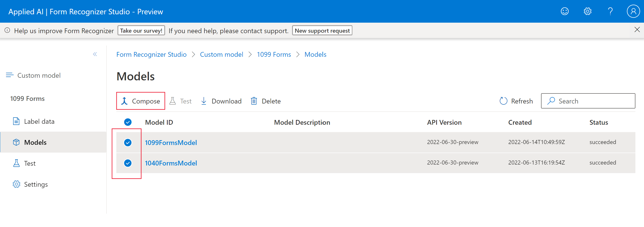This screenshot has height=227, width=644.
Task: Open settings gear in the top bar
Action: pos(587,11)
